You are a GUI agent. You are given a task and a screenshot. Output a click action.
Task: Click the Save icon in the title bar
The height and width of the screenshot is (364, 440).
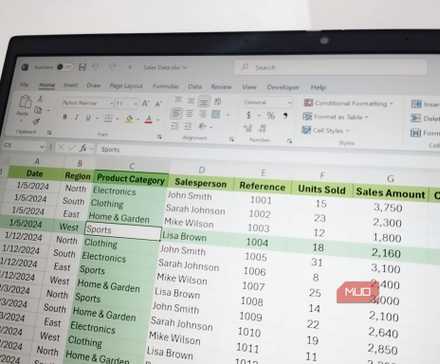[82, 67]
